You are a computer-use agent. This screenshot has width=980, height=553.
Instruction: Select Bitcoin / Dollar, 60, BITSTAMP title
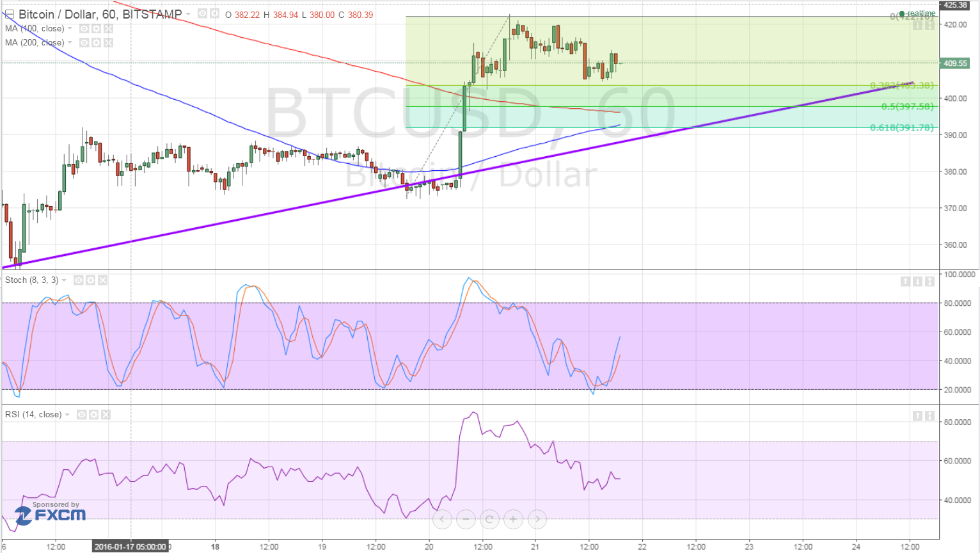100,14
